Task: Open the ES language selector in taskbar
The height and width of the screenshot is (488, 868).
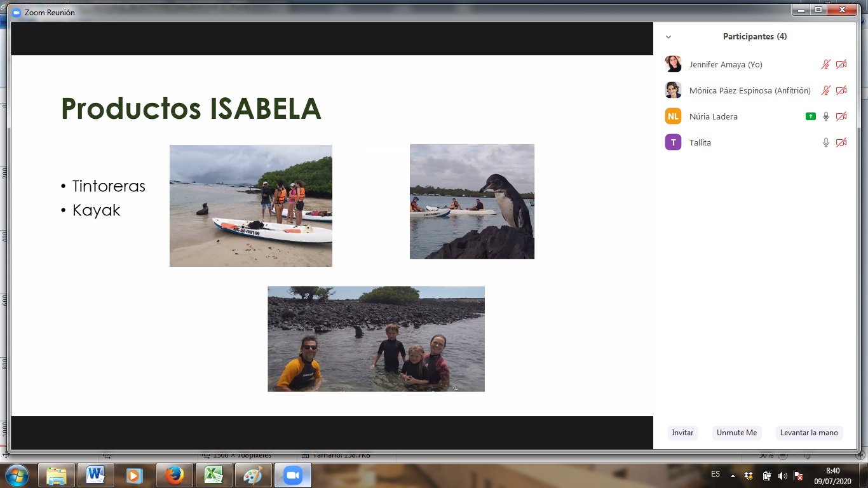Action: pyautogui.click(x=715, y=475)
